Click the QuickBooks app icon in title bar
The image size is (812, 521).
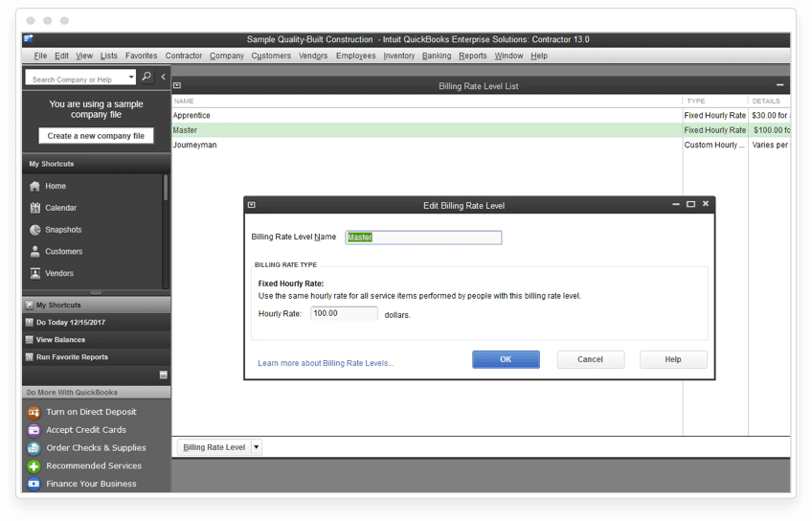coord(29,39)
